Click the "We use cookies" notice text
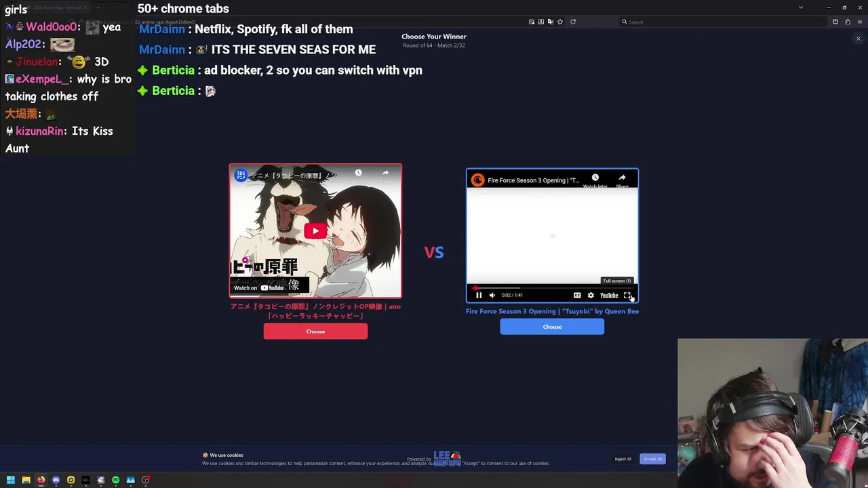 pos(226,455)
